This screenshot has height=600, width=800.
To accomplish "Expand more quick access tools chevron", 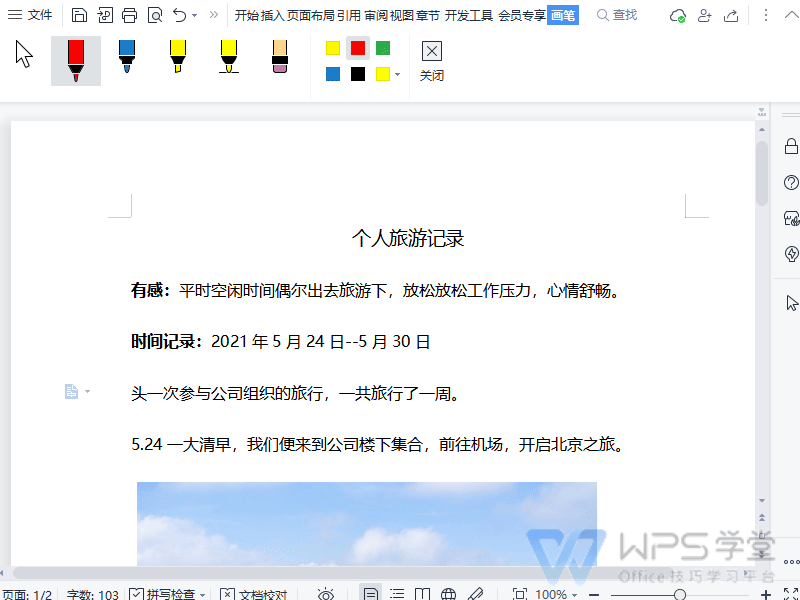I will pyautogui.click(x=213, y=15).
